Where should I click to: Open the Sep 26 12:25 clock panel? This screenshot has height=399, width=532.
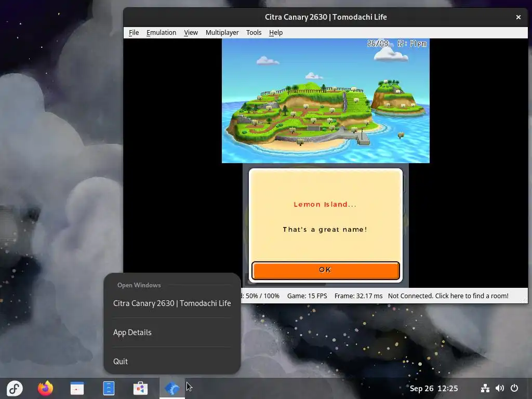coord(434,389)
